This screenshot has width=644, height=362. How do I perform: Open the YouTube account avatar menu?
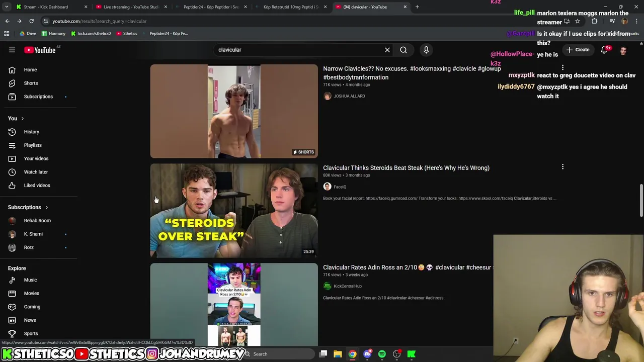coord(623,50)
